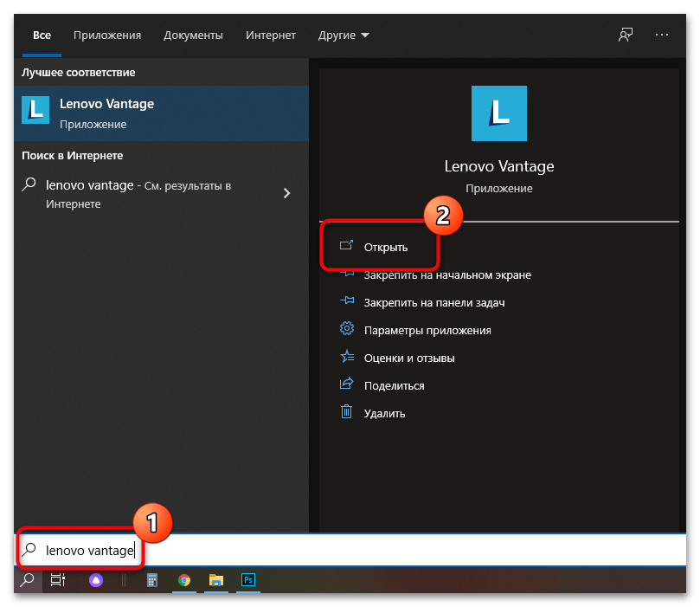Click the Оценки и отзывы star icon
This screenshot has width=700, height=607.
pos(347,358)
